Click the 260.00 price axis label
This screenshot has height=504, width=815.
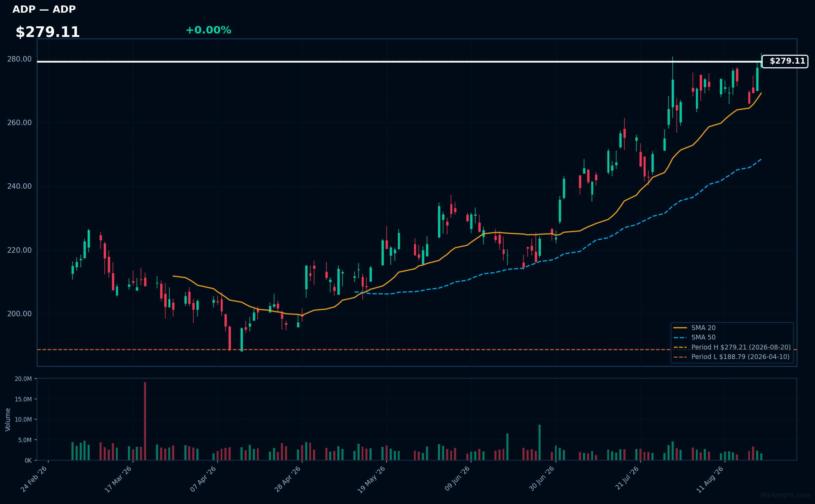(x=20, y=123)
